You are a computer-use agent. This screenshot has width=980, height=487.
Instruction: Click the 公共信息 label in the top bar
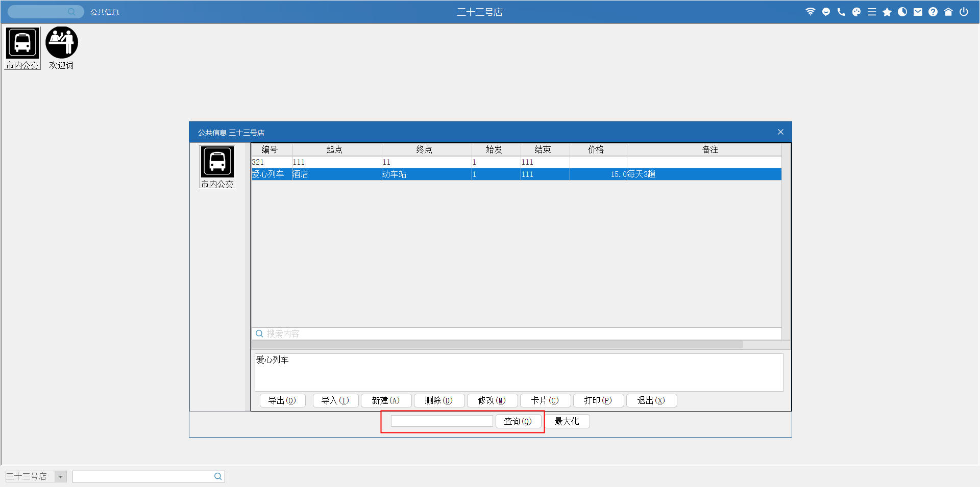coord(105,12)
